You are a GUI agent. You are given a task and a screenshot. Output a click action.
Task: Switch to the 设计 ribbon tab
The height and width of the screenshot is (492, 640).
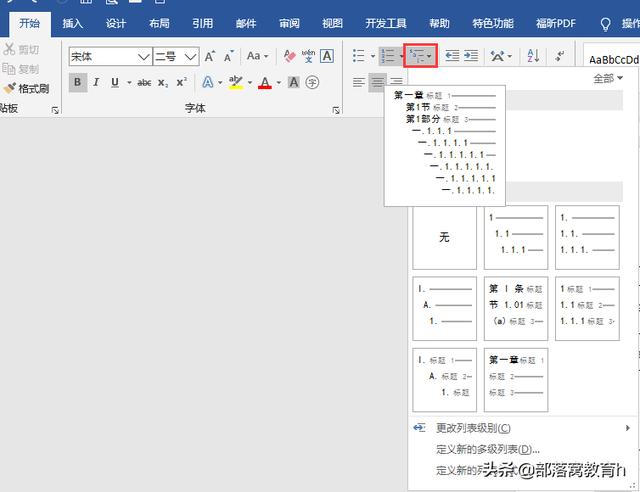pos(116,24)
